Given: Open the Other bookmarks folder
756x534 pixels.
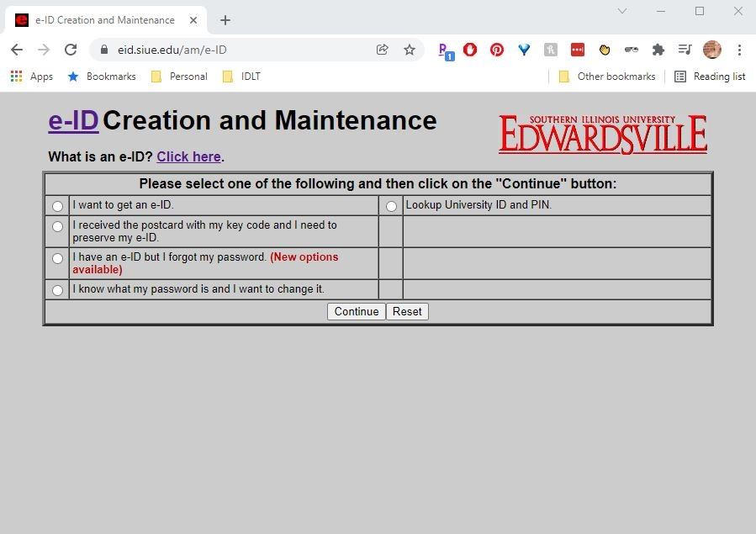Looking at the screenshot, I should pyautogui.click(x=606, y=77).
